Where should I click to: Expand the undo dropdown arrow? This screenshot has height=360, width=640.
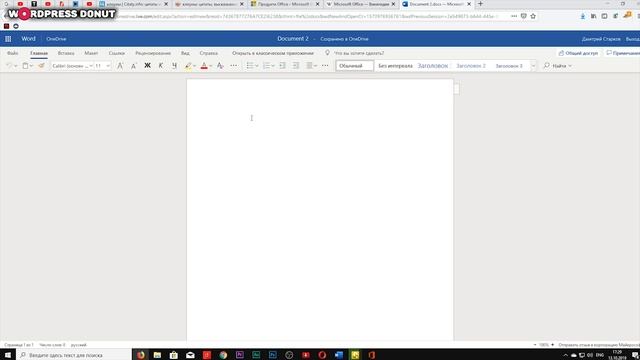tap(16, 66)
